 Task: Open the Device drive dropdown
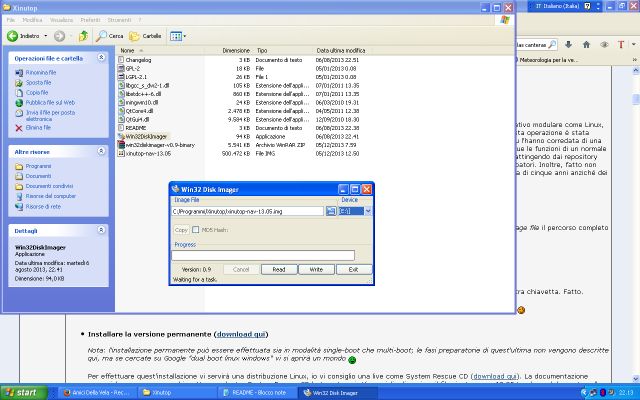tap(368, 211)
